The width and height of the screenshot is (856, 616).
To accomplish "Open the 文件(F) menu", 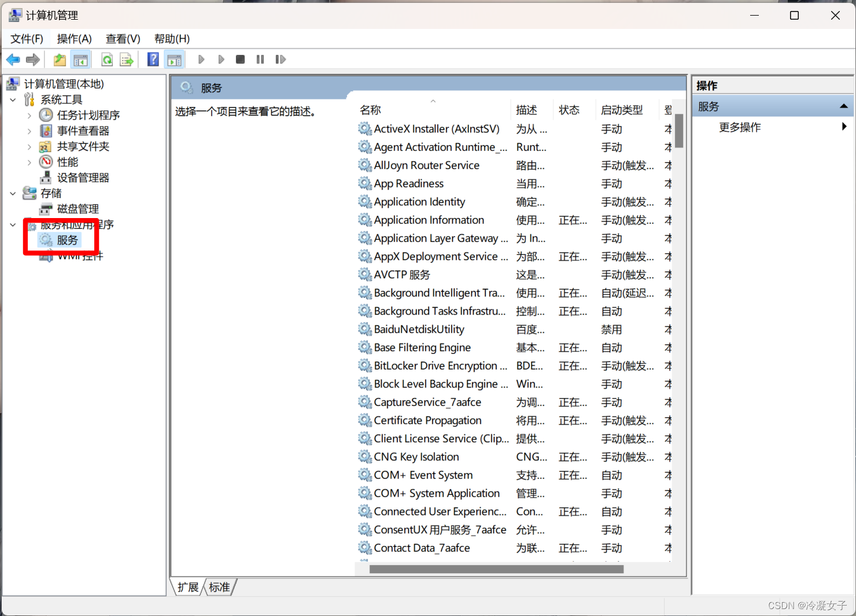I will [x=27, y=39].
